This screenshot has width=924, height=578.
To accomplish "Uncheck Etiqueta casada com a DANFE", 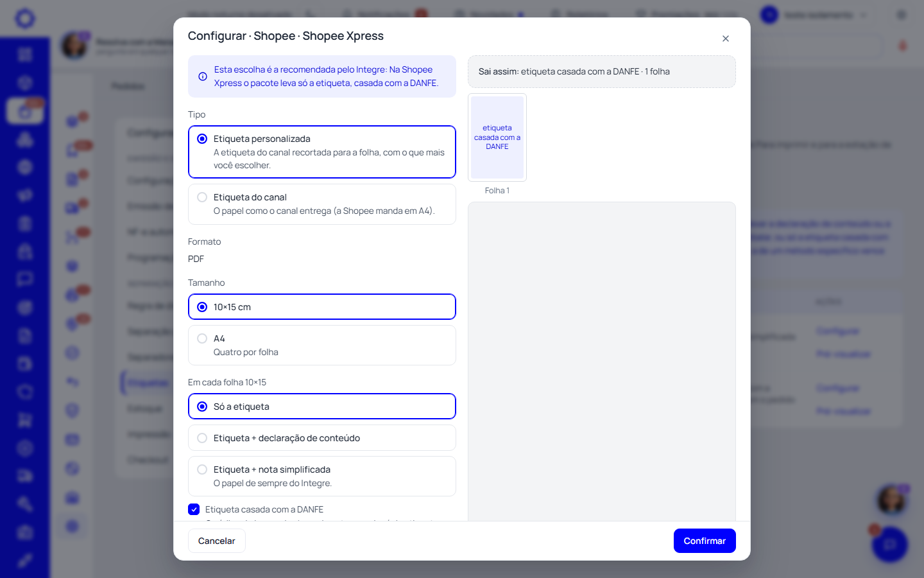I will 194,509.
